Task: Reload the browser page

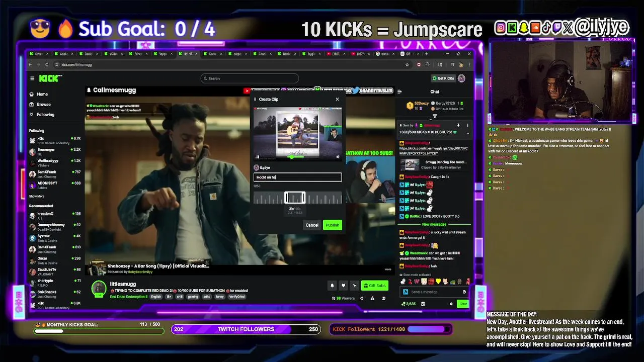Action: [47, 64]
